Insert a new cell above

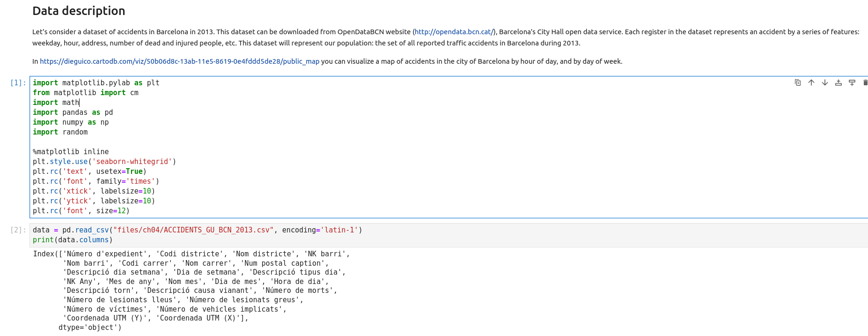click(x=839, y=82)
